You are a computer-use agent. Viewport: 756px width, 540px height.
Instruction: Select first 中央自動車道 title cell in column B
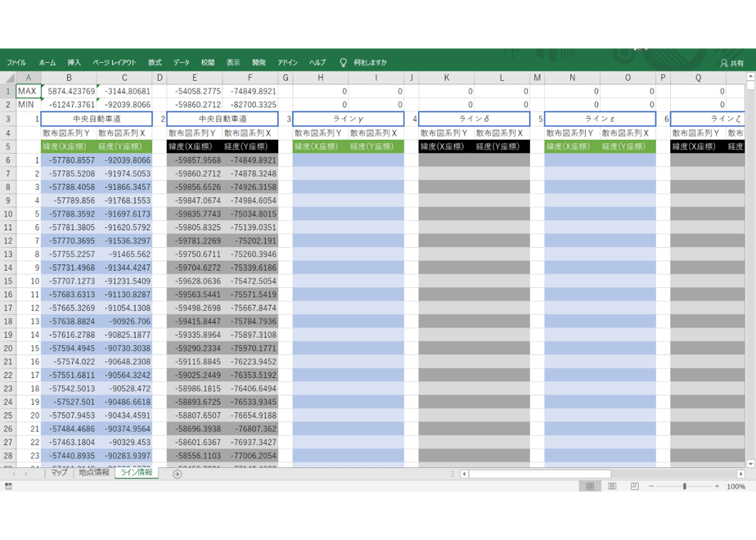point(97,119)
